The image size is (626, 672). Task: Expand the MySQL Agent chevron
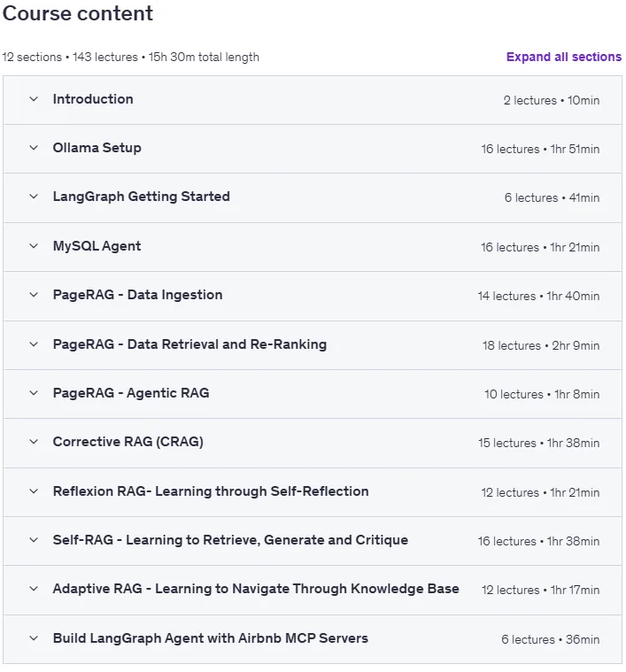[x=34, y=246]
